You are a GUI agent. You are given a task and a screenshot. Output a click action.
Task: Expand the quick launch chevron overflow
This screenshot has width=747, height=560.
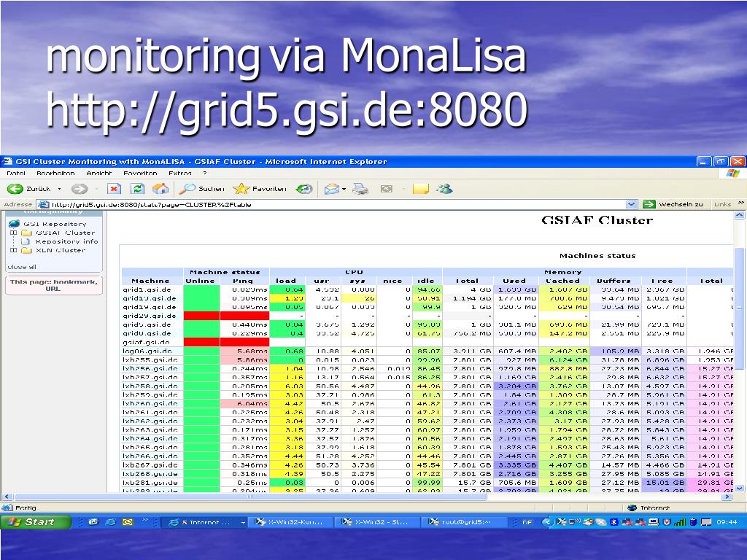point(145,521)
